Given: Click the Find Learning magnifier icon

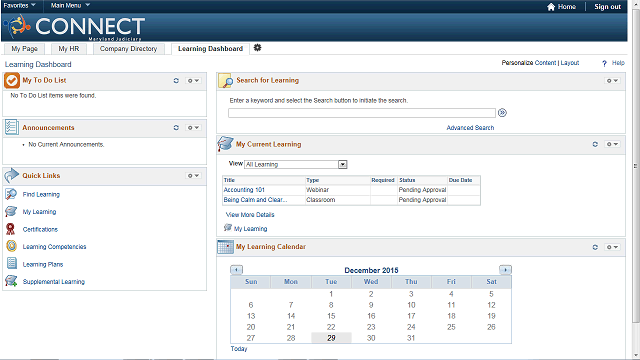Looking at the screenshot, I should 11,194.
